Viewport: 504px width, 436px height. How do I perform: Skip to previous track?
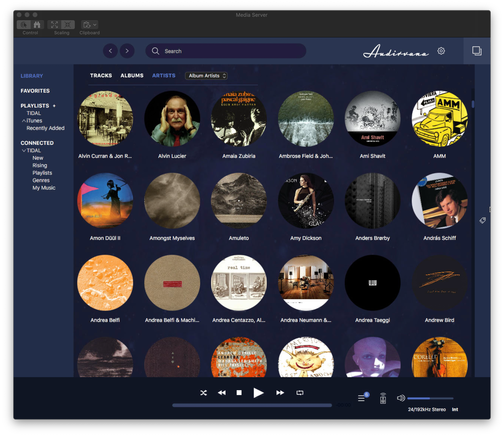tap(222, 393)
